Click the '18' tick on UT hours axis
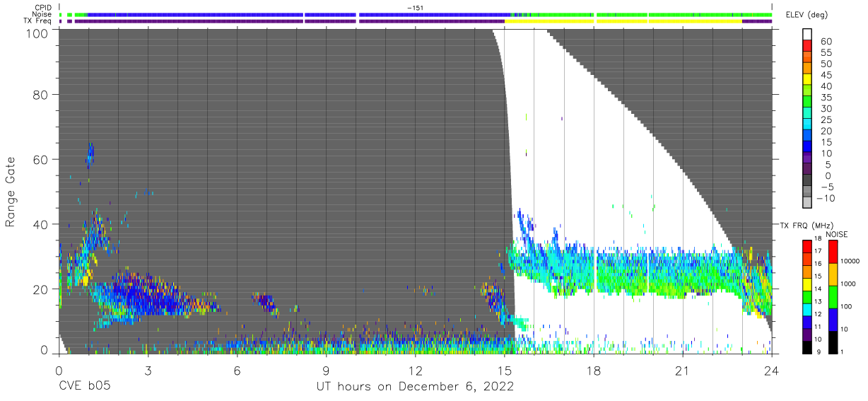 [594, 371]
